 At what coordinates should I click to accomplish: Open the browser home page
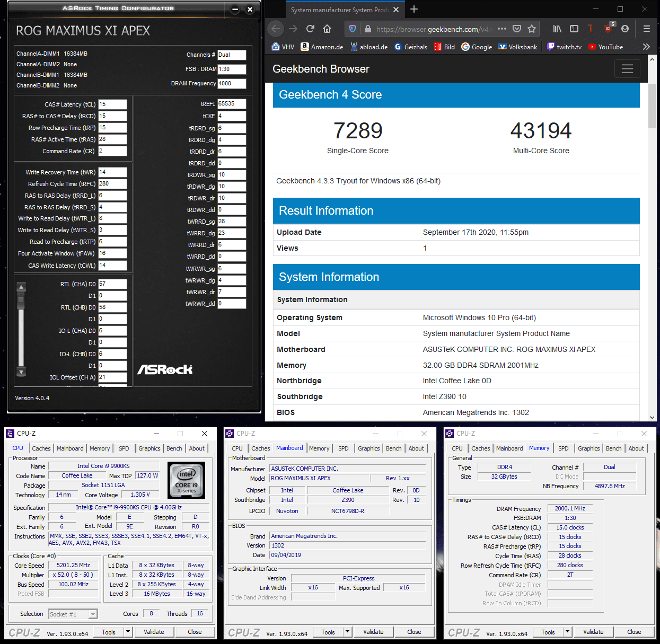point(327,29)
